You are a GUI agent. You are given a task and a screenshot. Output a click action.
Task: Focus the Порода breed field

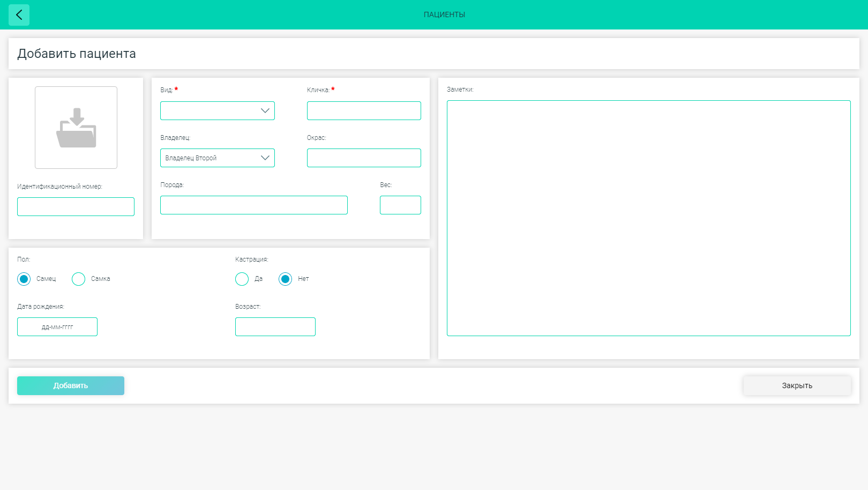[254, 205]
